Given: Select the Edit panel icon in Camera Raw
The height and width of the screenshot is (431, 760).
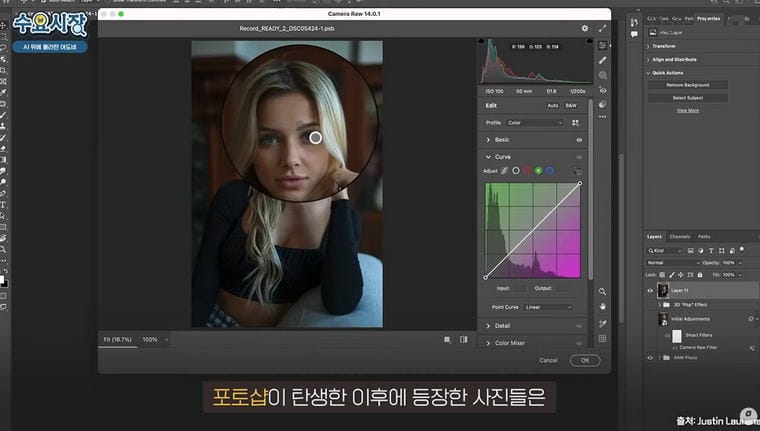Looking at the screenshot, I should tap(602, 45).
